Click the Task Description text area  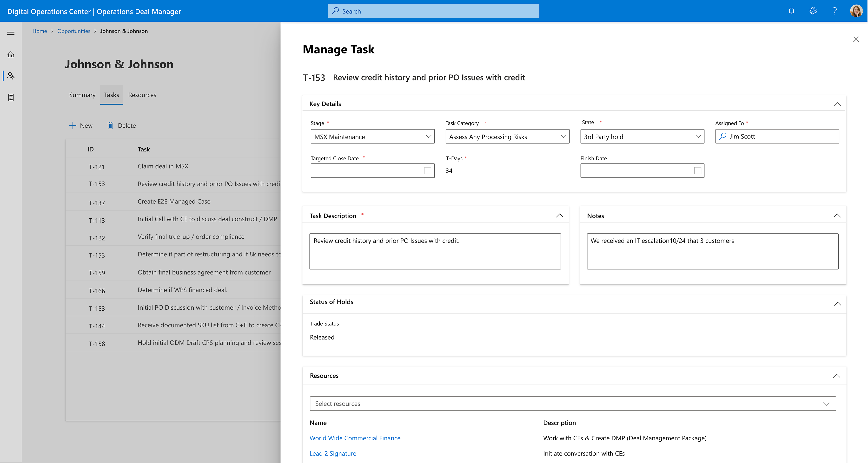click(x=435, y=251)
